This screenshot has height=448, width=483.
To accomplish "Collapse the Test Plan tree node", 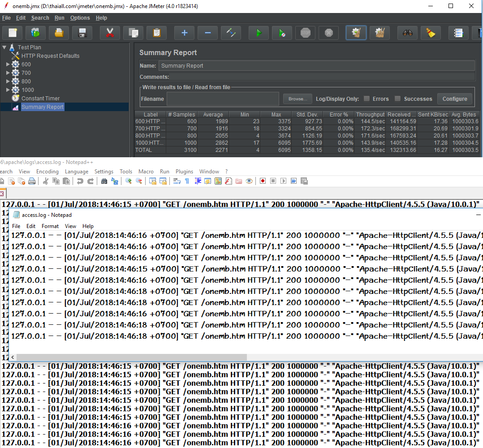I will (x=4, y=47).
